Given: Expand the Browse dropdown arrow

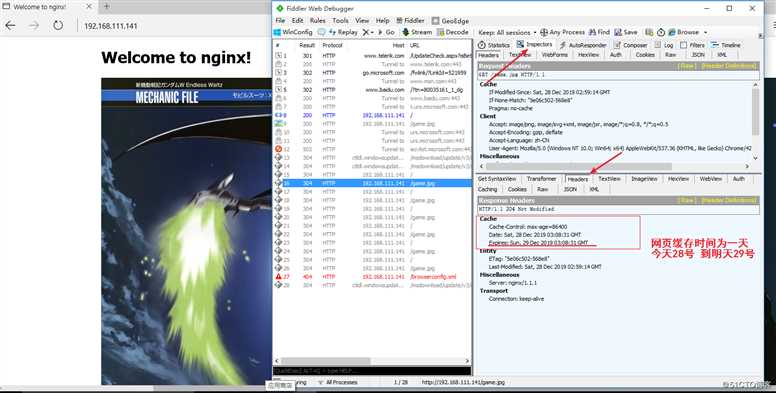Looking at the screenshot, I should 705,32.
